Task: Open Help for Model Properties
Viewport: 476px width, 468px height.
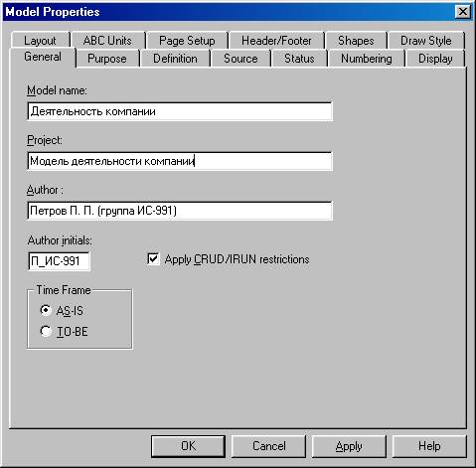Action: [429, 446]
